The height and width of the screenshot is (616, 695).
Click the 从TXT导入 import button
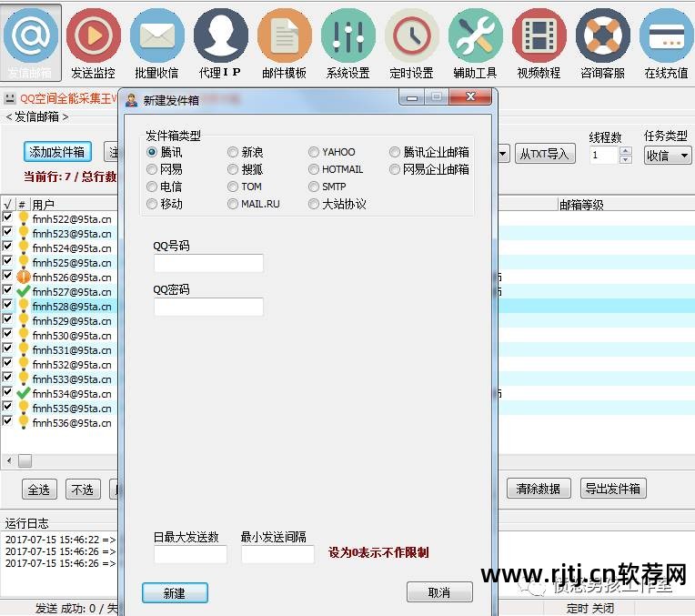tap(545, 154)
